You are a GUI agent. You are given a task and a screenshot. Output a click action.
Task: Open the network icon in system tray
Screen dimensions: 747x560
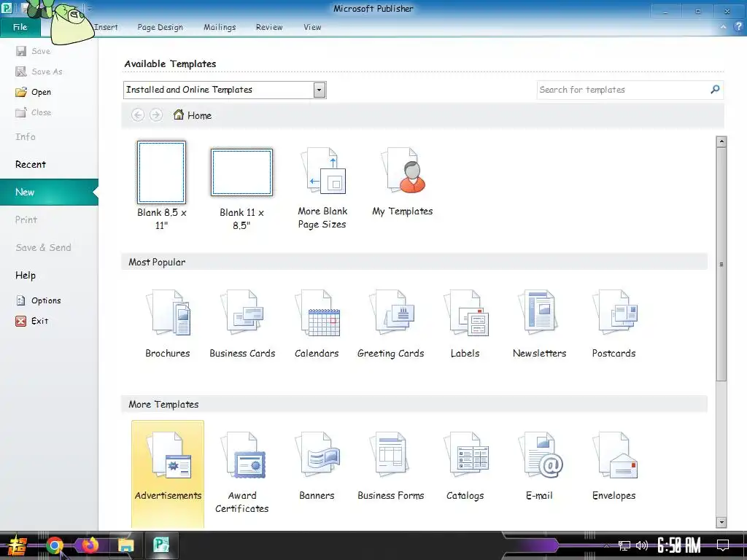(x=624, y=545)
